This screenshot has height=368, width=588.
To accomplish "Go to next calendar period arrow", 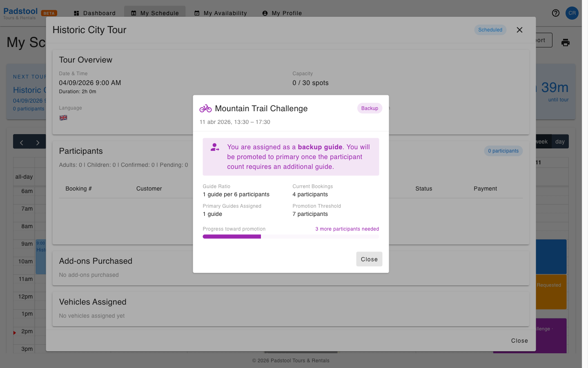I will coord(38,143).
